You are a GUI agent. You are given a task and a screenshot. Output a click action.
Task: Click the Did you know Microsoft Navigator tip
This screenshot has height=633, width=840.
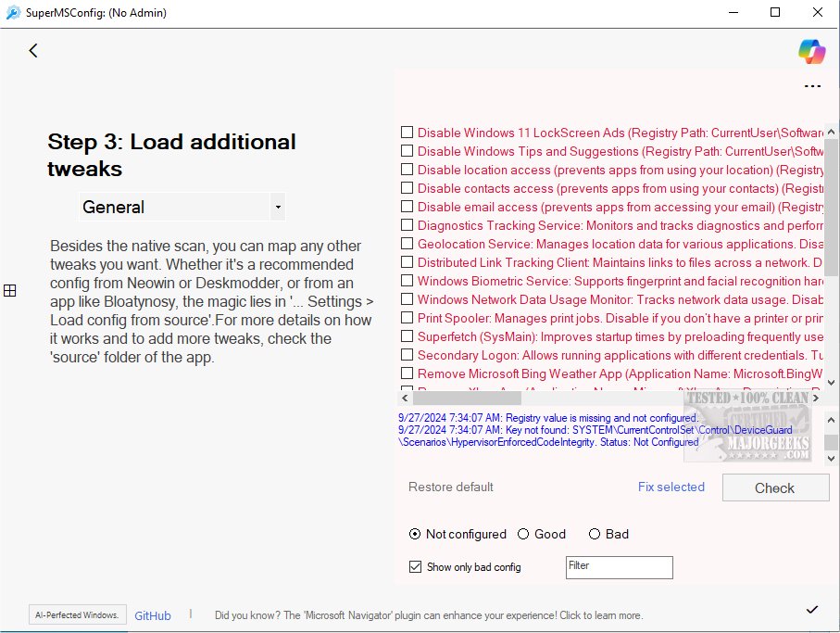[429, 615]
